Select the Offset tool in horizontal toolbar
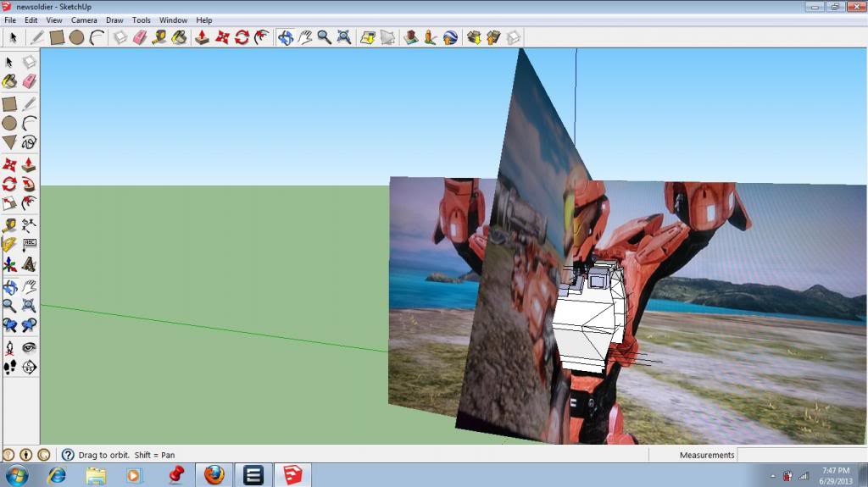868x487 pixels. (x=262, y=37)
